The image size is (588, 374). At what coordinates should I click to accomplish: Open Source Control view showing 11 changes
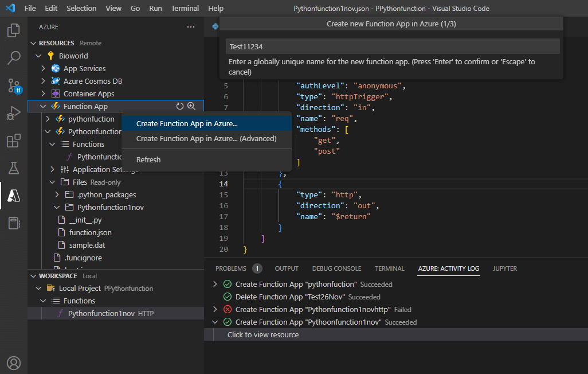click(13, 85)
